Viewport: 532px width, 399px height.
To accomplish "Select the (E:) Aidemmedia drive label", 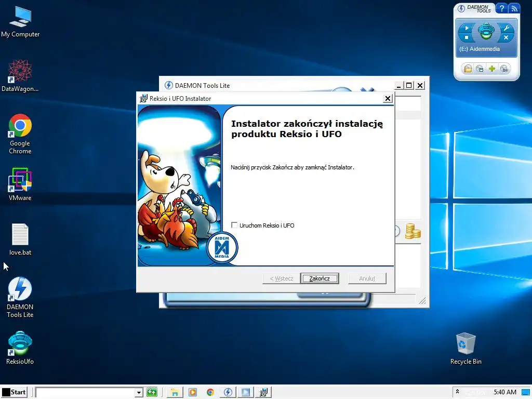I will click(480, 49).
